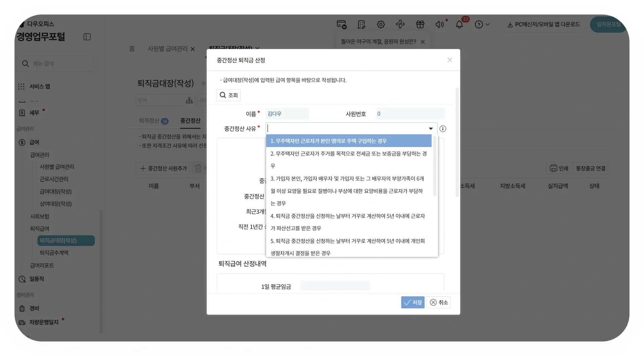The width and height of the screenshot is (644, 356).
Task: Click PC메신저/모바일 앱 다운로드 button
Action: tap(543, 24)
